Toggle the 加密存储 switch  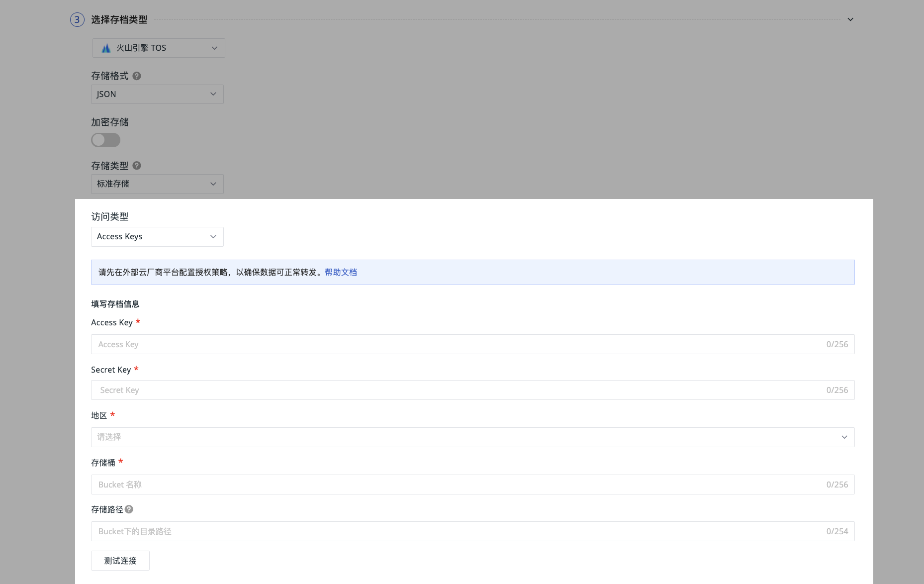105,140
